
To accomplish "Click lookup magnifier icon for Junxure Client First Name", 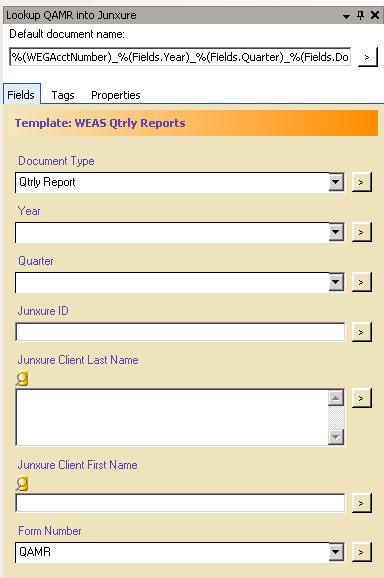I will click(22, 483).
